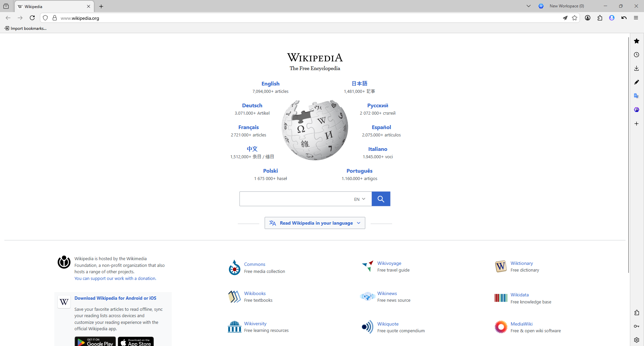This screenshot has height=346, width=644.
Task: Bookmark this page with the star
Action: click(x=575, y=18)
